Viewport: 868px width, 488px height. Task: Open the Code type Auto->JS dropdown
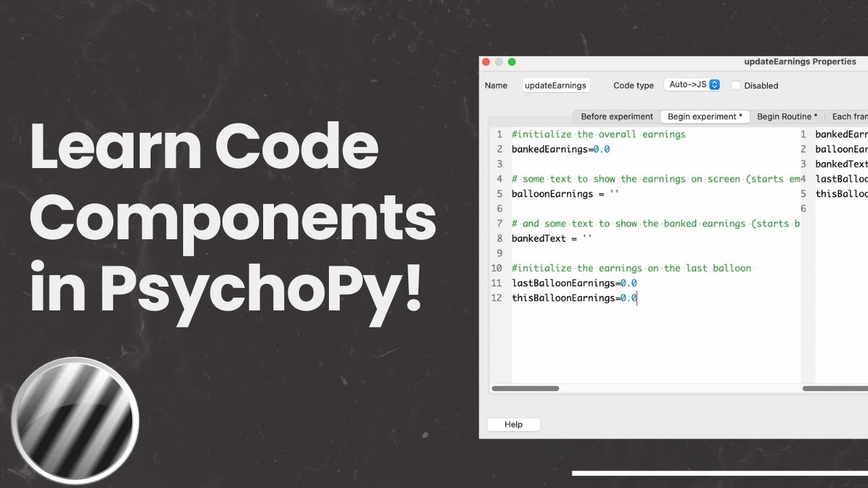coord(692,85)
